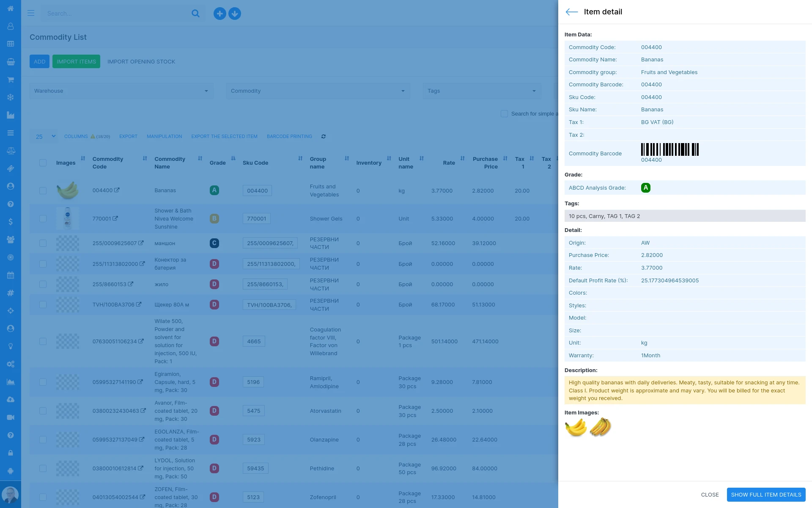Click the green A grade badge in Item detail
Viewport: 812px width, 508px height.
645,188
